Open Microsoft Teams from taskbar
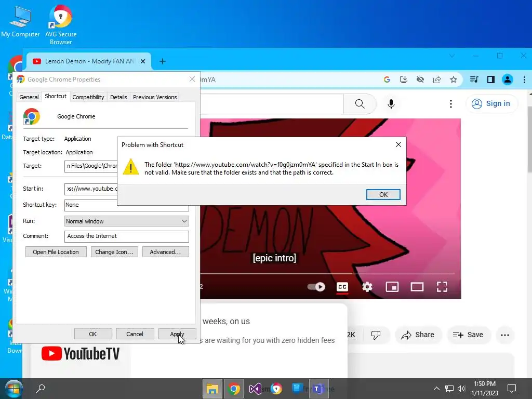This screenshot has width=532, height=399. pyautogui.click(x=318, y=389)
